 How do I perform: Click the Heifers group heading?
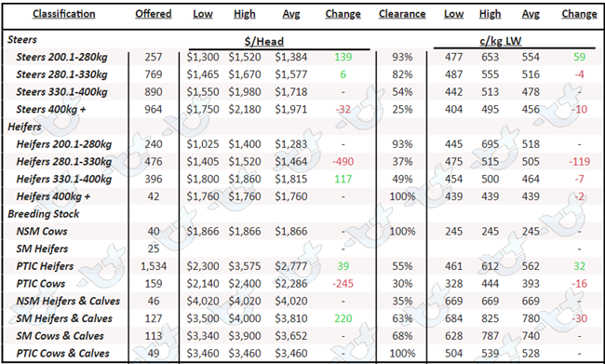[x=24, y=127]
